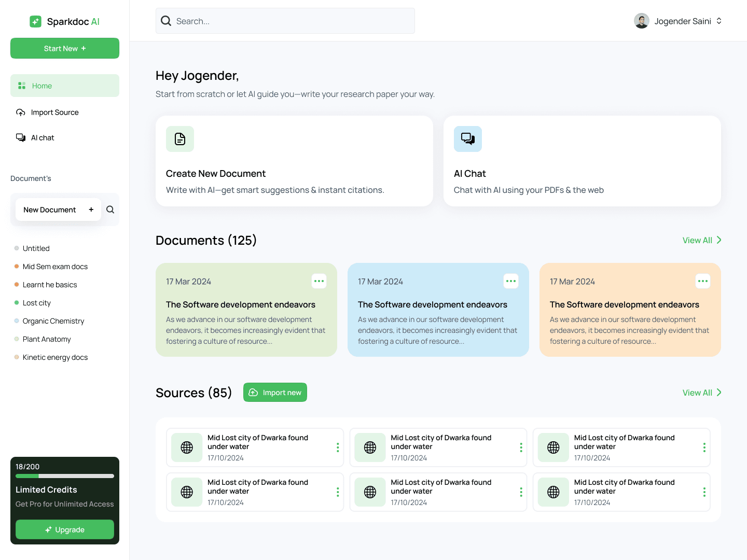Open the options menu on the orange document card
747x560 pixels.
coord(702,281)
